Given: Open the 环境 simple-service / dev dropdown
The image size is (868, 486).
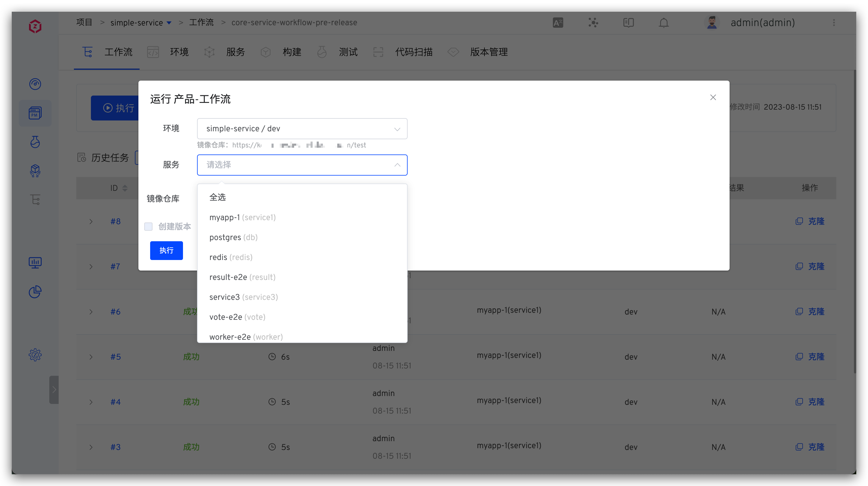Looking at the screenshot, I should coord(302,128).
